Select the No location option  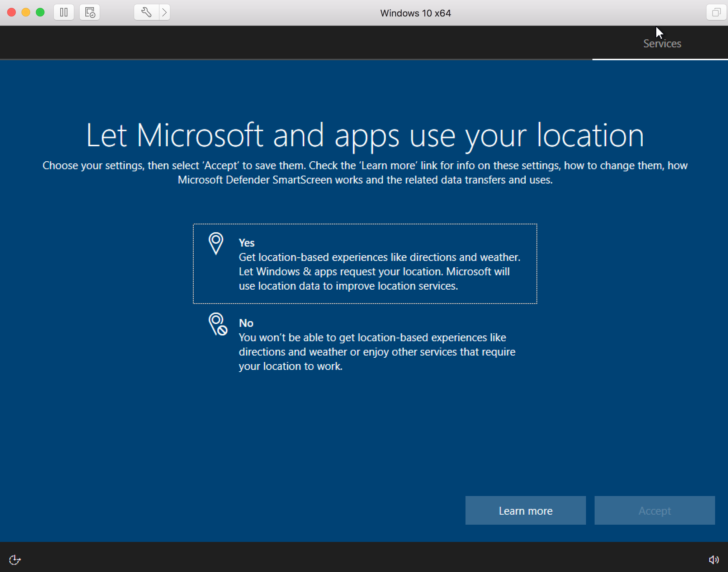[365, 344]
